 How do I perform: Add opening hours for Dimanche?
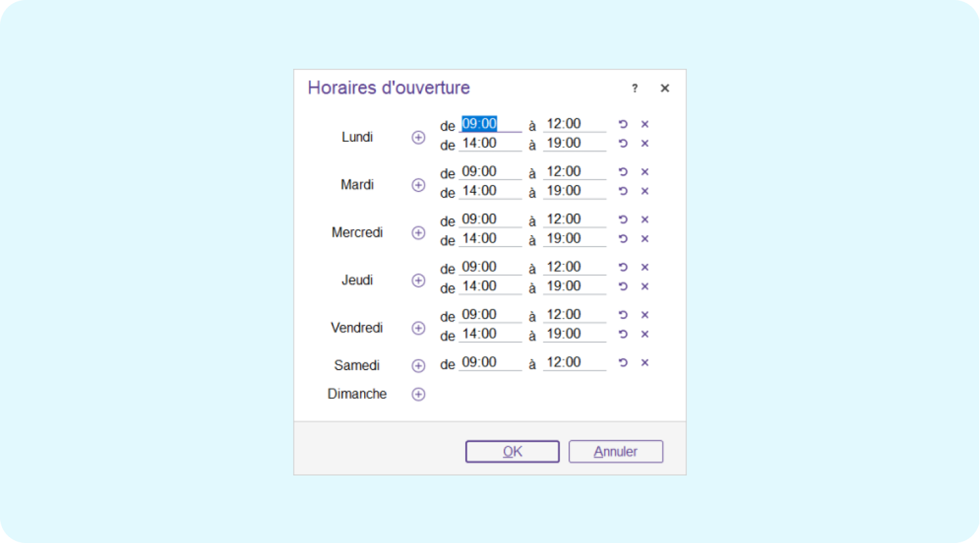(x=419, y=394)
